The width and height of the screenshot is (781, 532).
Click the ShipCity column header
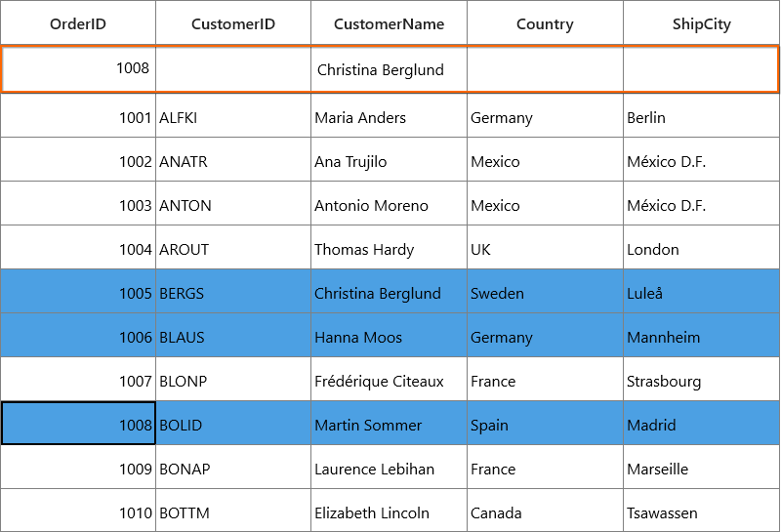tap(701, 22)
